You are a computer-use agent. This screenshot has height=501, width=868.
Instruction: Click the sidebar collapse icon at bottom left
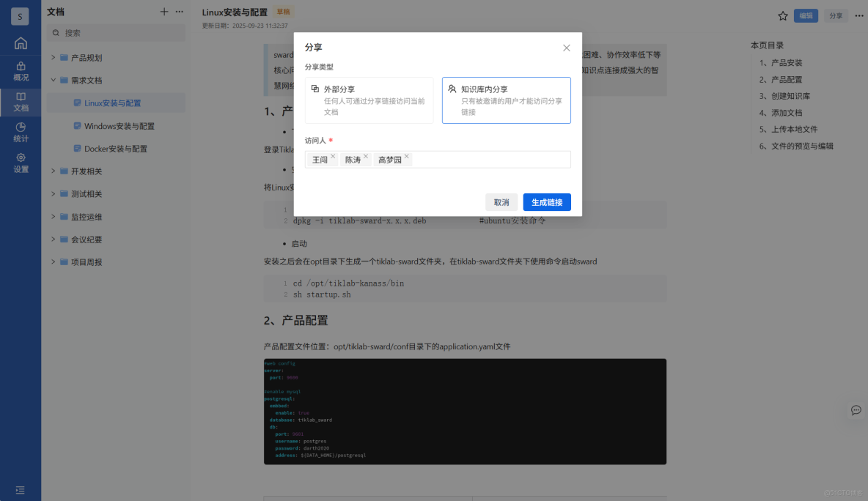20,489
